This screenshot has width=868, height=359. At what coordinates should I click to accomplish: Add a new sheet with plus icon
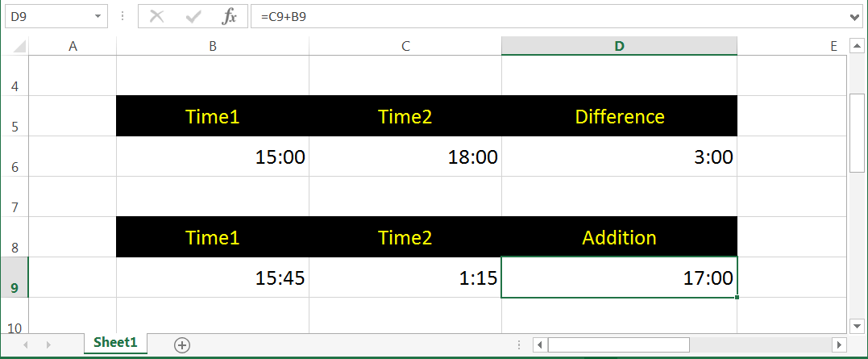(182, 344)
